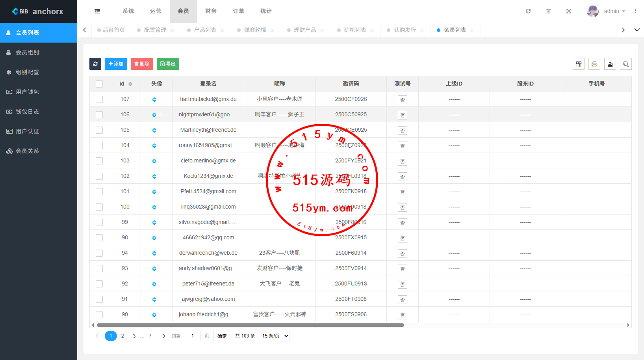Click the dark refresh table button

click(95, 64)
